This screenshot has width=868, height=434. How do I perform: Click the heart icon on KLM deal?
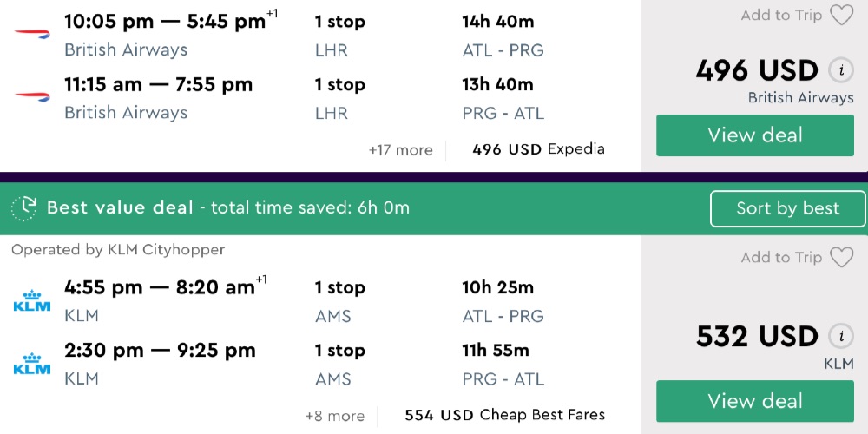(x=841, y=257)
